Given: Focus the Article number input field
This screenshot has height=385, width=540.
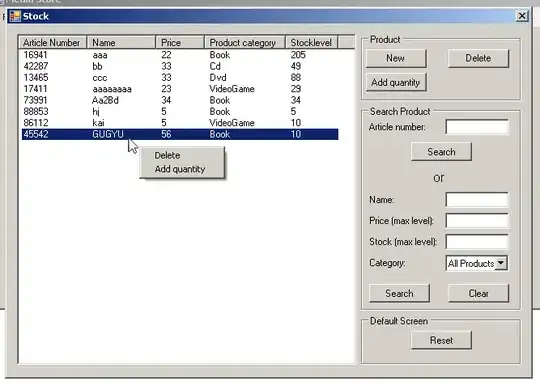Looking at the screenshot, I should pos(477,127).
